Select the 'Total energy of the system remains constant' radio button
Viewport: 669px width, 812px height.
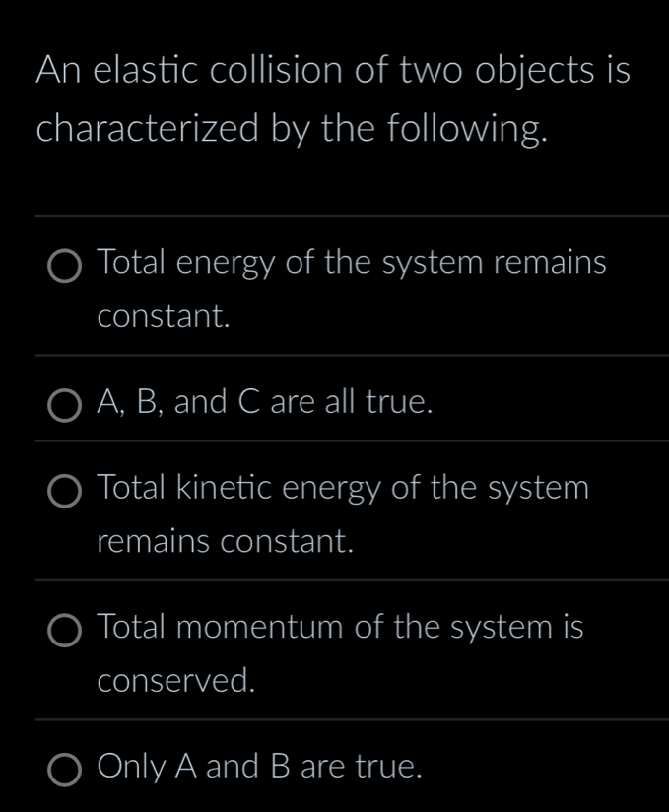coord(67,266)
